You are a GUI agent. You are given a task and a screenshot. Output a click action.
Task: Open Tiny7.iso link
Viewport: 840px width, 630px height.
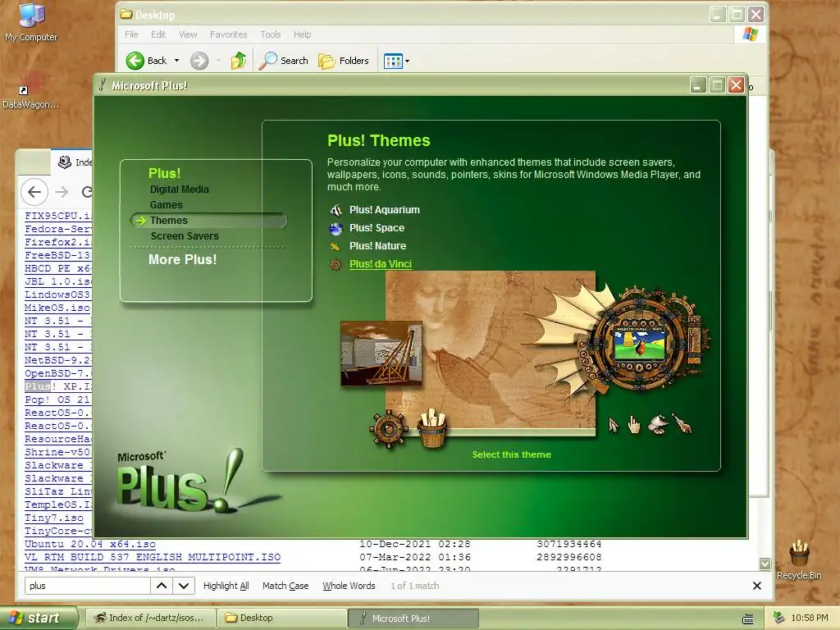point(54,518)
